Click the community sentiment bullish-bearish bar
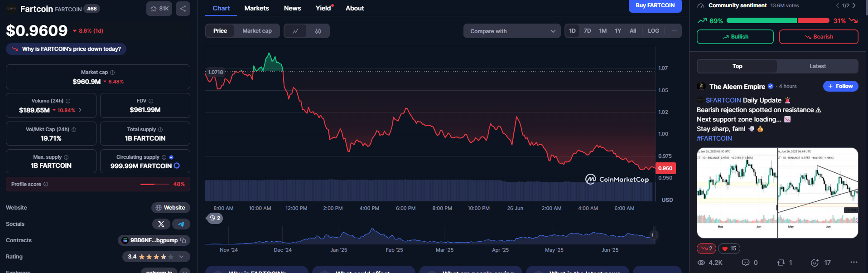This screenshot has height=273, width=868. [x=778, y=20]
